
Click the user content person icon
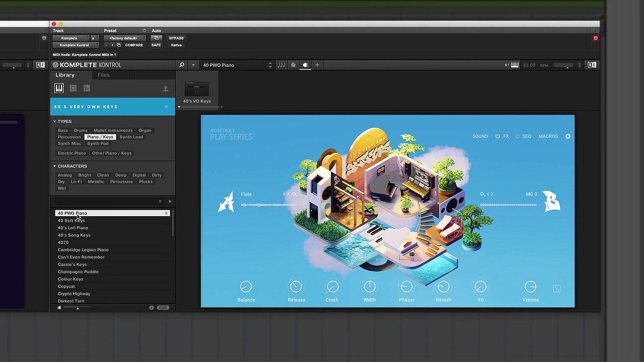pos(165,89)
